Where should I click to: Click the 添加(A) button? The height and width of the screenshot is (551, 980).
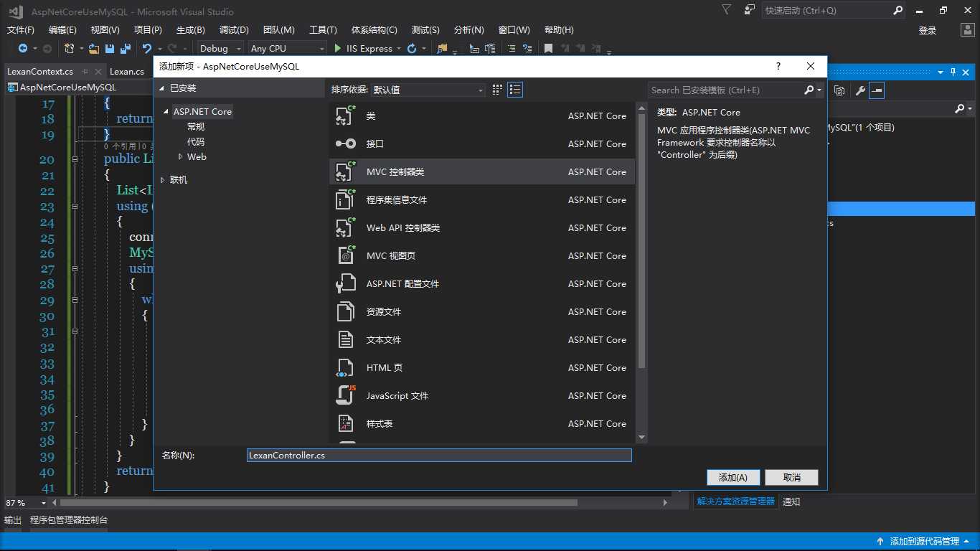point(733,478)
